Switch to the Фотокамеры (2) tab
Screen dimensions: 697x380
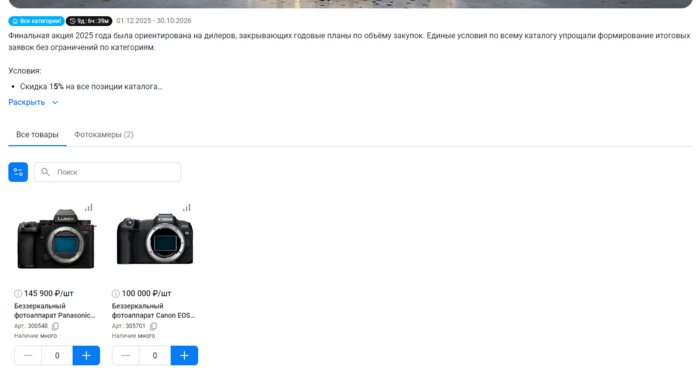click(104, 135)
